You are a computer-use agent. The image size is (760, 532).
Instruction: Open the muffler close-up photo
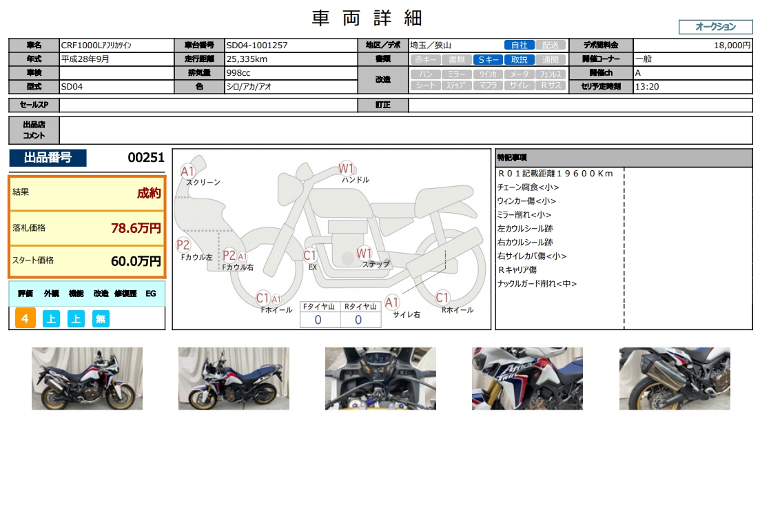tap(675, 378)
